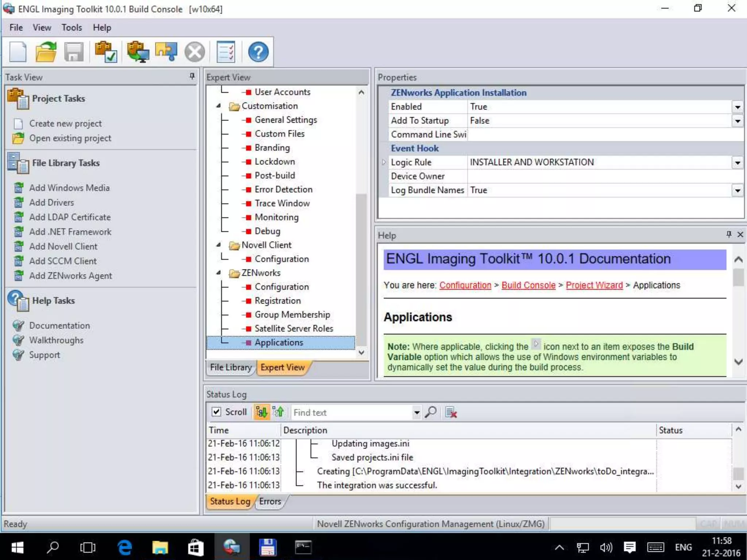The height and width of the screenshot is (560, 747).
Task: Expand the Logic Rule property triangle
Action: tap(383, 162)
